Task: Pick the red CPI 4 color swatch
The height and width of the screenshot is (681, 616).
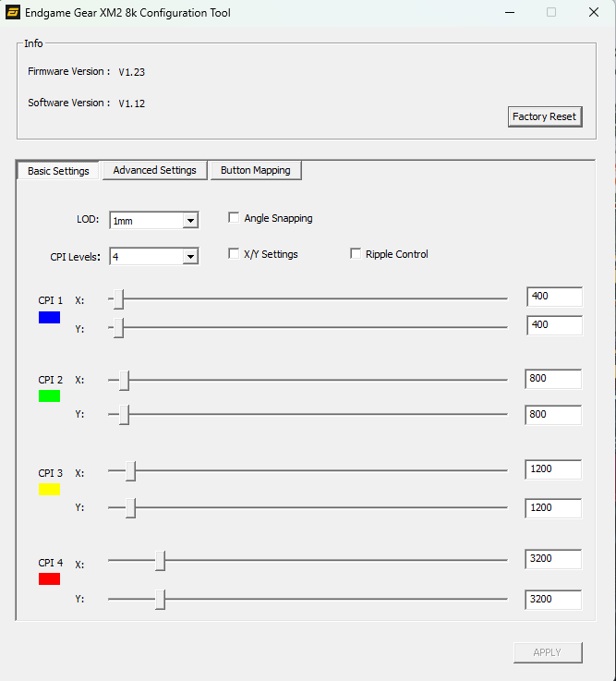Action: 50,579
